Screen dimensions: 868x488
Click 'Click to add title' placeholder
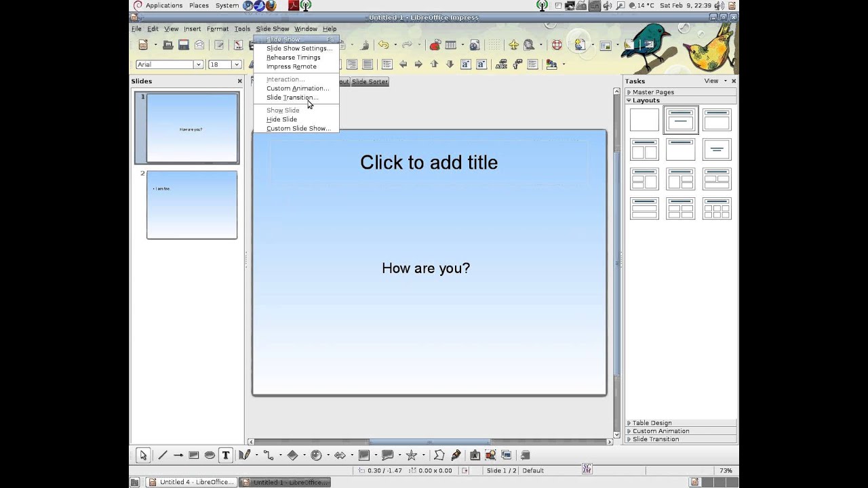pos(429,163)
